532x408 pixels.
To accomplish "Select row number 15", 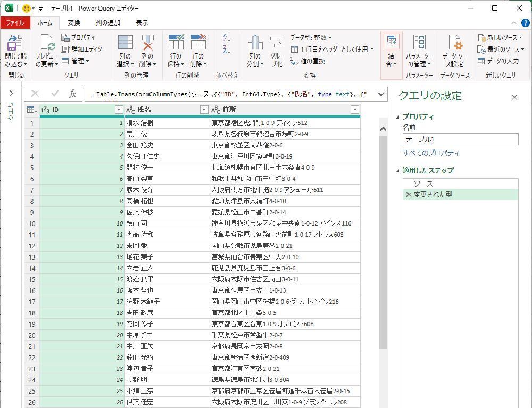I will point(32,279).
